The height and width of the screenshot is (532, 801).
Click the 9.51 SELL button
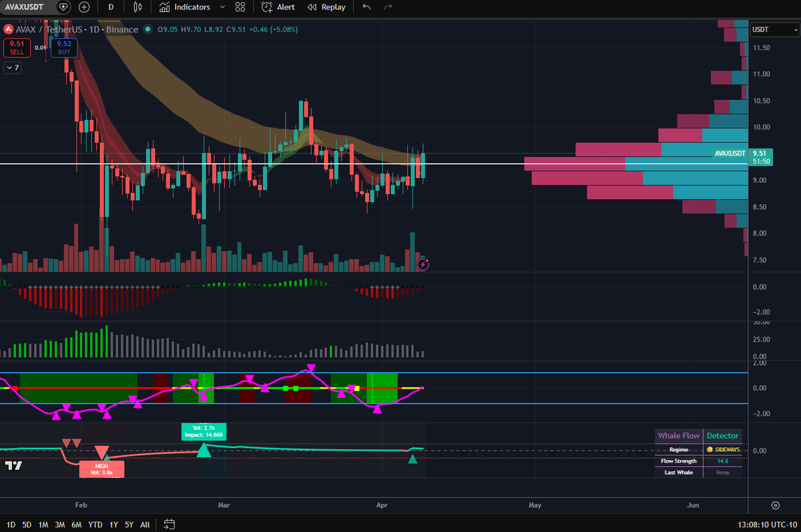point(16,47)
